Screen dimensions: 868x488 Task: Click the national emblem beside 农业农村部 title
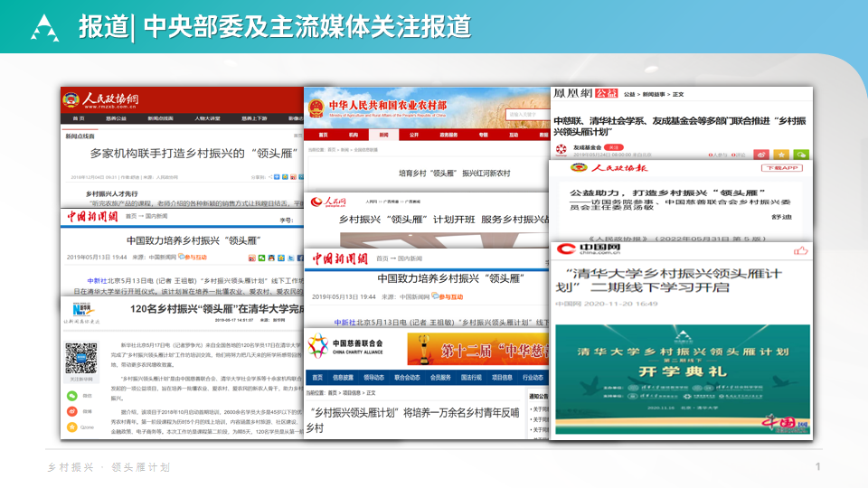316,108
